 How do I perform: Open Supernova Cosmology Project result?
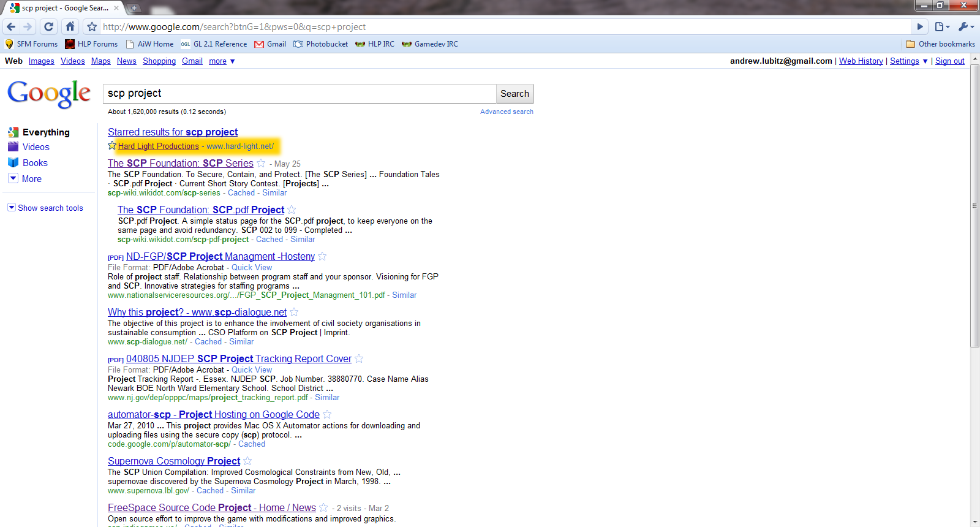click(x=174, y=461)
